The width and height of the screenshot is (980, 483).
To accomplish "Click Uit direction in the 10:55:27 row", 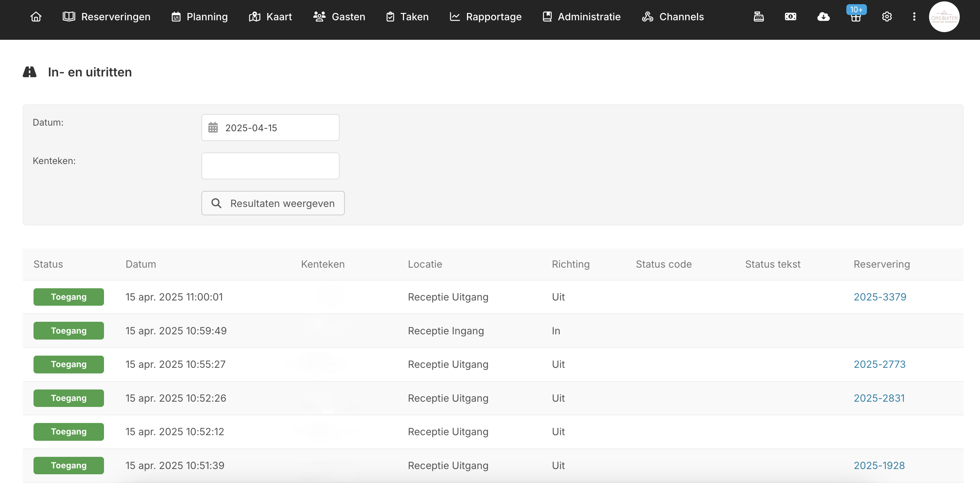I will click(x=558, y=364).
